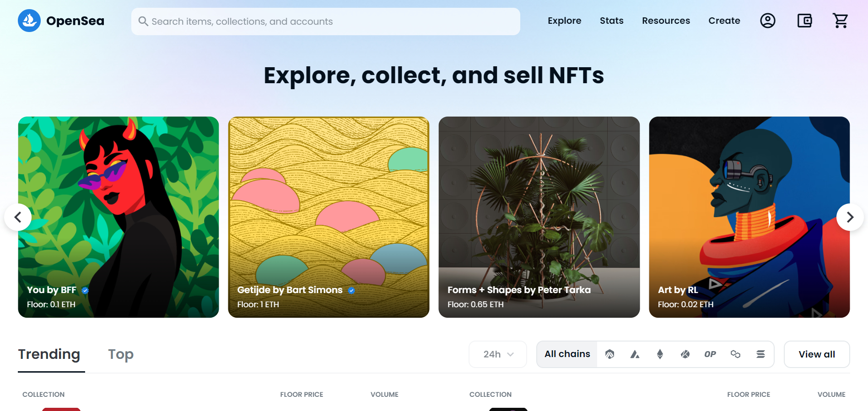Show next carousel collections
868x411 pixels.
pyautogui.click(x=850, y=217)
